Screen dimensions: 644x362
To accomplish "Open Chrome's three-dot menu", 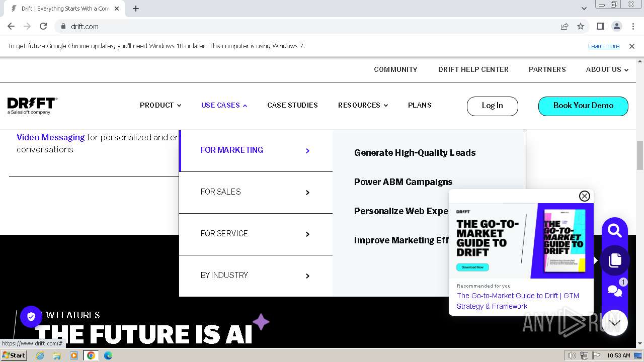I will (x=632, y=26).
